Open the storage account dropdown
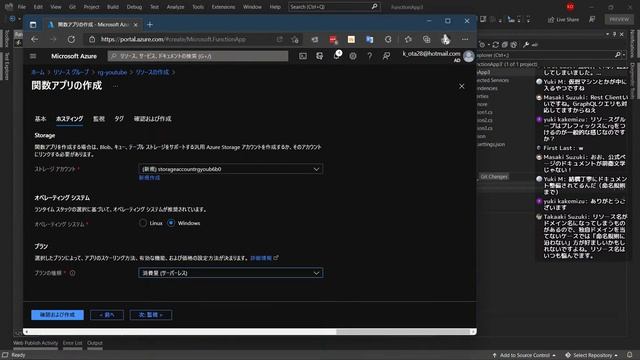The height and width of the screenshot is (360, 640). pyautogui.click(x=231, y=169)
